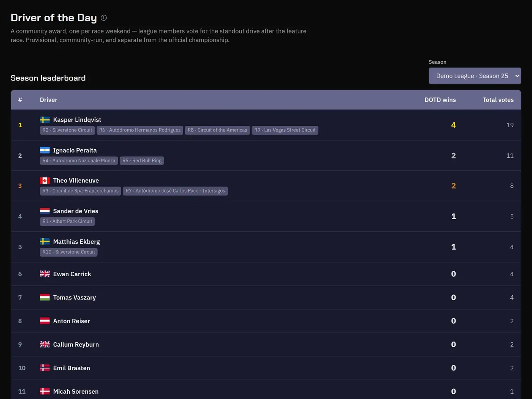
Task: Click Anton Reiser's Austria flag icon
Action: [x=45, y=321]
